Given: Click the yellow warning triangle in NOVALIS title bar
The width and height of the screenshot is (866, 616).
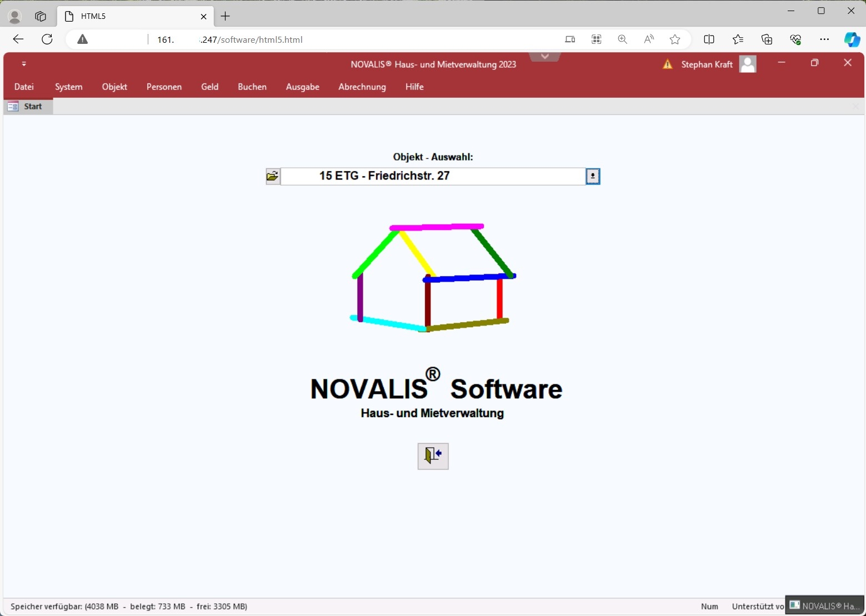Looking at the screenshot, I should [x=668, y=64].
